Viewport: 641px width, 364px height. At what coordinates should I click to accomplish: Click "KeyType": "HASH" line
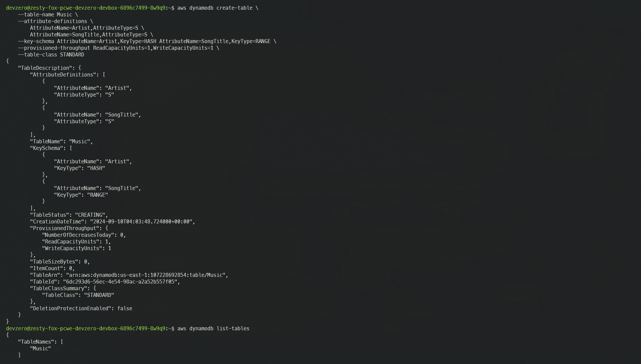click(x=79, y=168)
